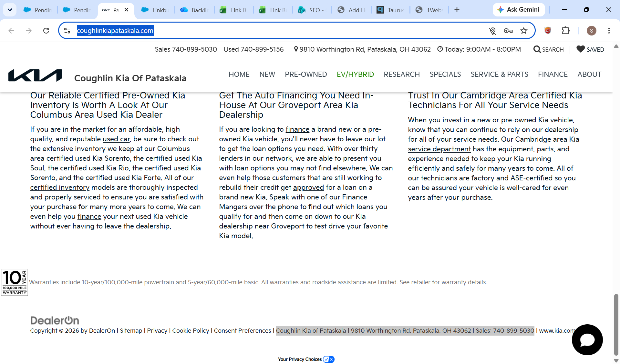Click the page vertical scrollbar thumb
Screen dimensions: 620x364
616,324
